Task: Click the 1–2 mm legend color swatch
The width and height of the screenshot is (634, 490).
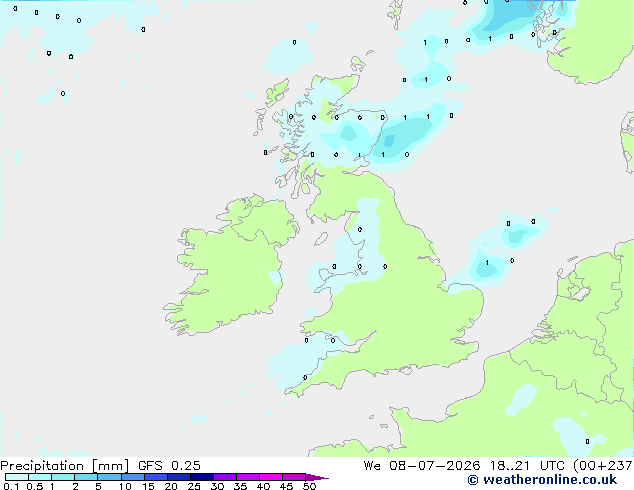Action: click(63, 477)
